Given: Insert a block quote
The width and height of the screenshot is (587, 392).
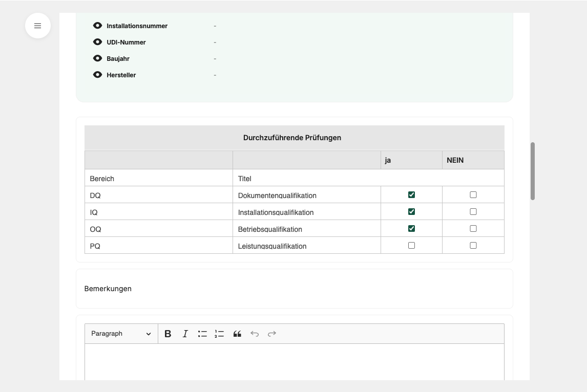Looking at the screenshot, I should [237, 334].
